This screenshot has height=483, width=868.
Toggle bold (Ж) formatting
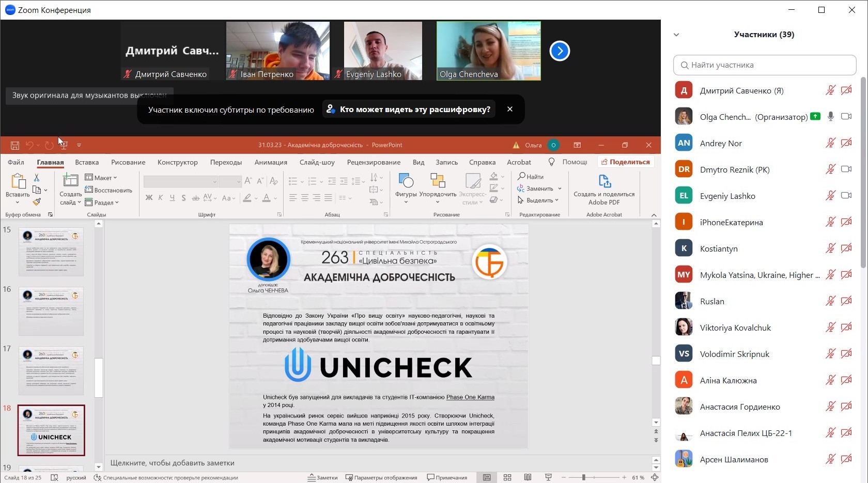click(149, 198)
